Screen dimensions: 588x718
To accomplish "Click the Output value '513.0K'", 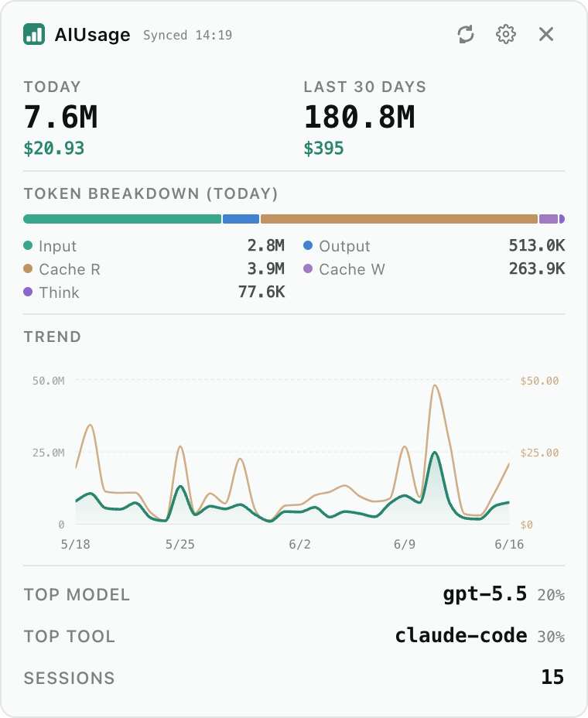I will click(537, 245).
